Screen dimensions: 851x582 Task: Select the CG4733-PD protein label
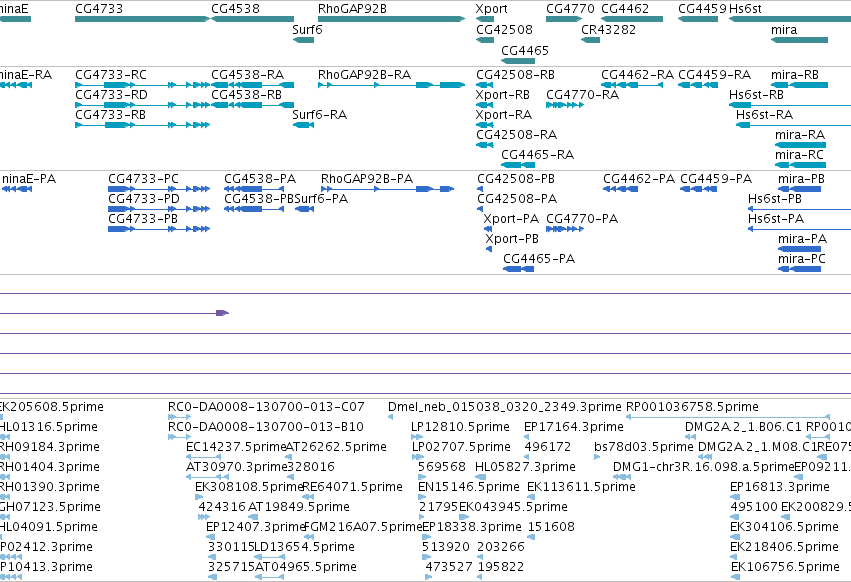(x=143, y=199)
